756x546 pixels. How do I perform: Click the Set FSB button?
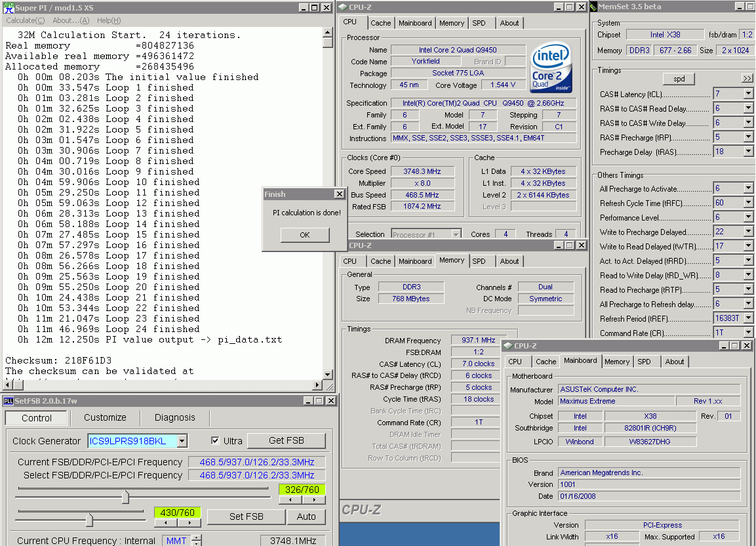[x=247, y=516]
